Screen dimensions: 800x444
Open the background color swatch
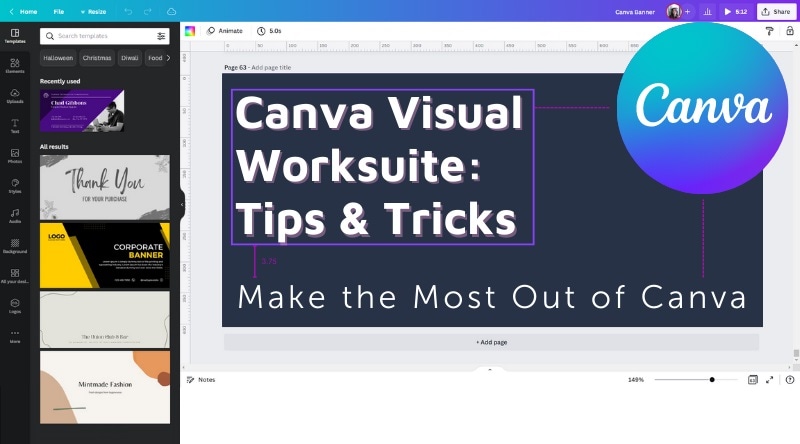coord(190,31)
